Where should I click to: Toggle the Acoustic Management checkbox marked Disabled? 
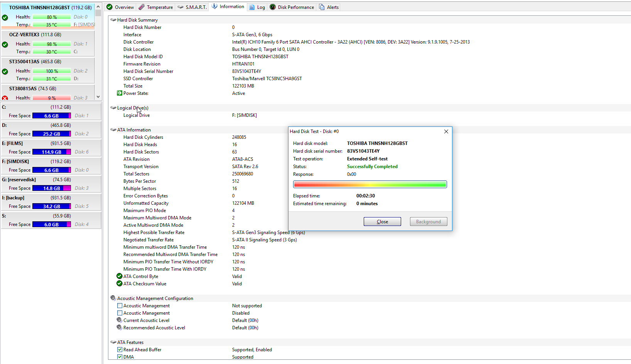120,313
